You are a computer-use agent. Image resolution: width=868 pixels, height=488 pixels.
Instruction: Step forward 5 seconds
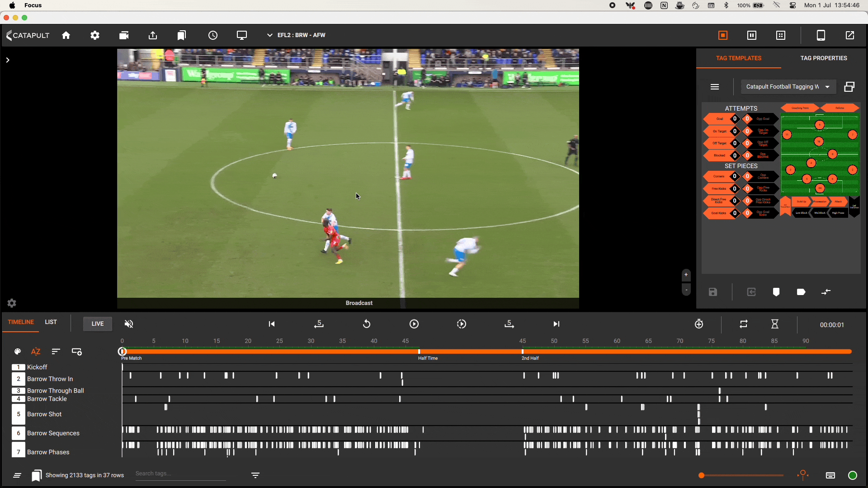point(509,324)
